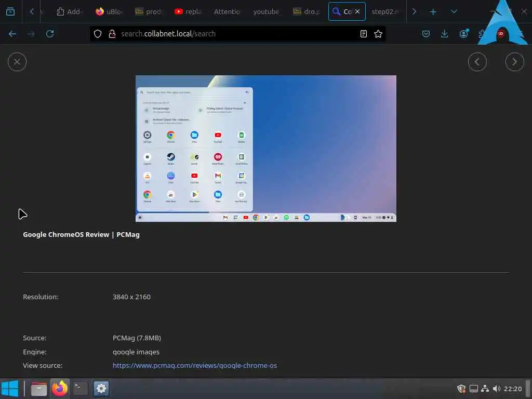Open the downloads panel
This screenshot has width=532, height=399.
click(445, 34)
